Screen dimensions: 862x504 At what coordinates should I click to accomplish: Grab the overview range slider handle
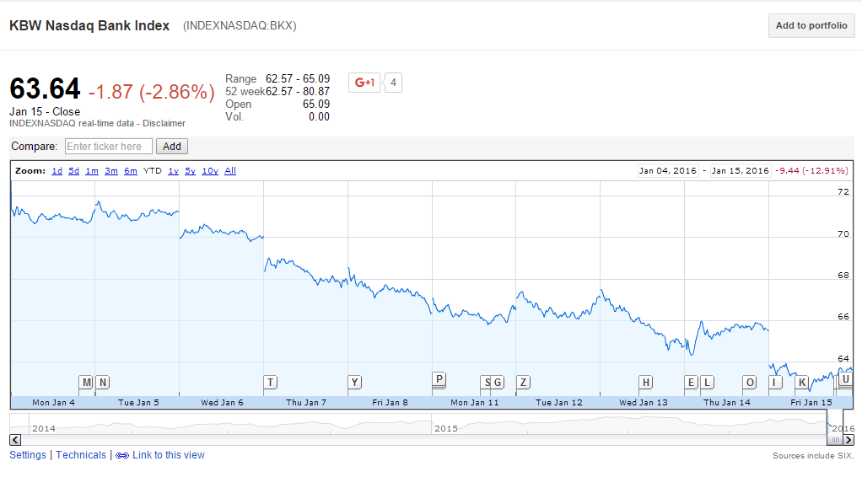pyautogui.click(x=835, y=440)
